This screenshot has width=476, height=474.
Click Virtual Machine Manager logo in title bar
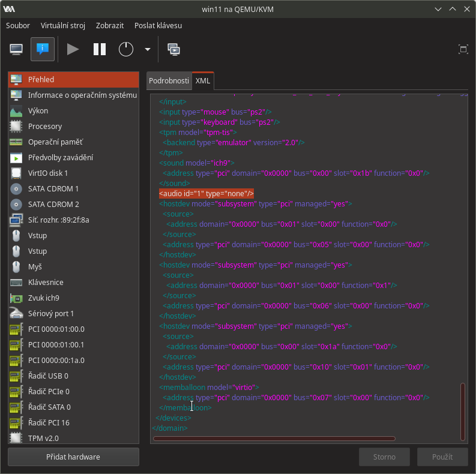9,9
